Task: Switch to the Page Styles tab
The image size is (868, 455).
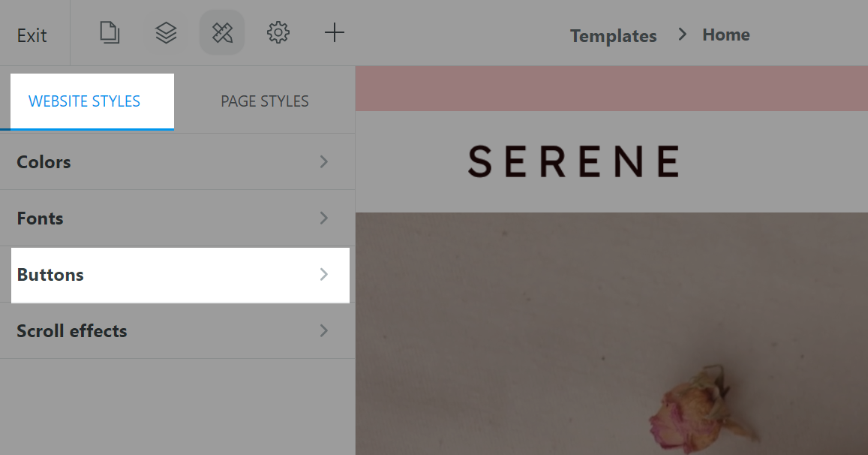Action: (265, 101)
